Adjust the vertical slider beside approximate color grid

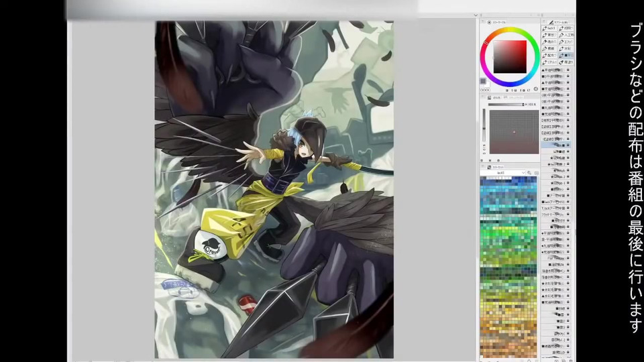(x=484, y=125)
